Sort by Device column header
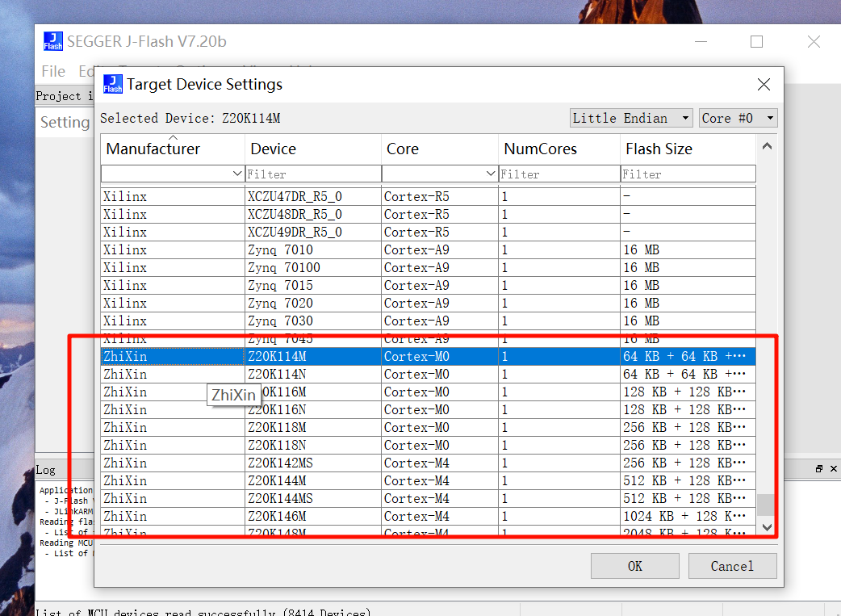This screenshot has width=841, height=616. [313, 149]
